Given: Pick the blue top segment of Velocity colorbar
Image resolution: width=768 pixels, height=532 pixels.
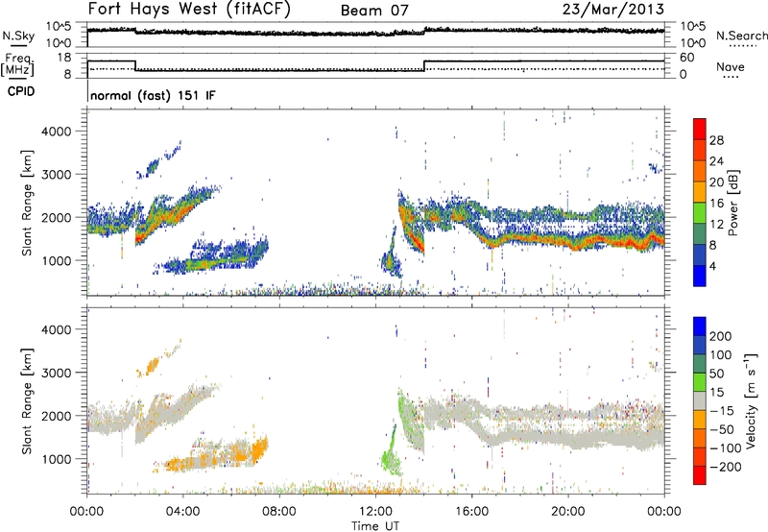Looking at the screenshot, I should click(x=700, y=326).
